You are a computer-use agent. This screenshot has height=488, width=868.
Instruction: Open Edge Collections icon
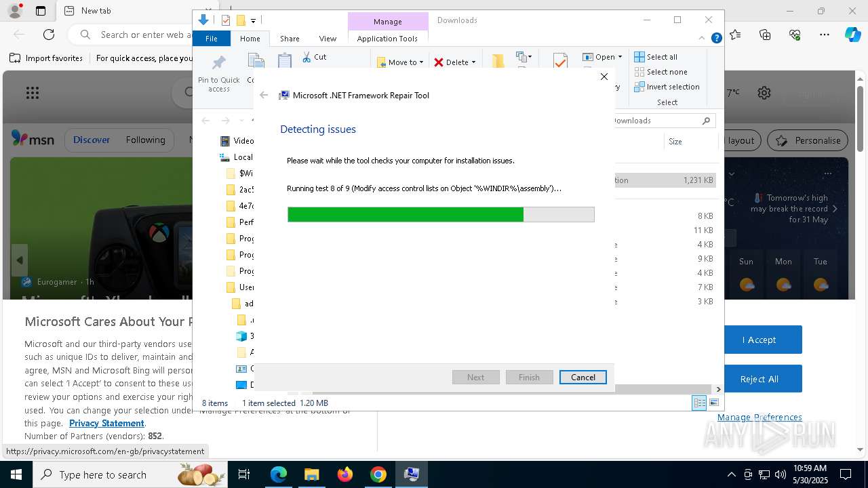tap(766, 35)
